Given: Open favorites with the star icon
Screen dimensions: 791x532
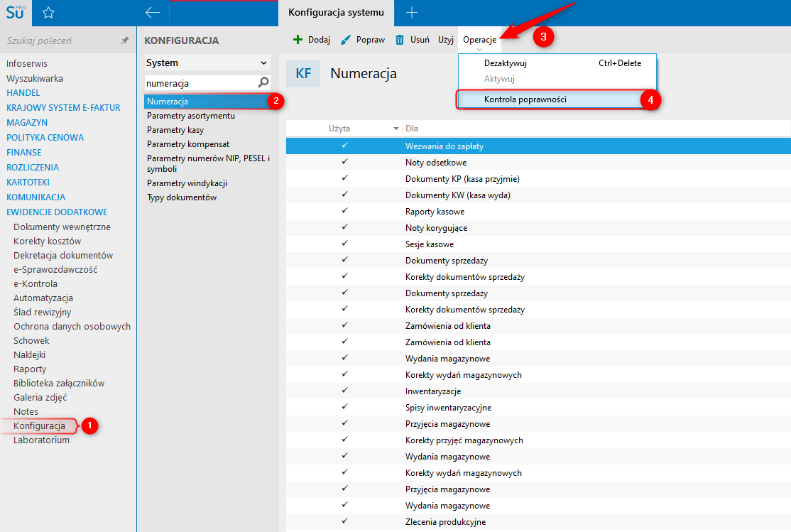Looking at the screenshot, I should (48, 13).
